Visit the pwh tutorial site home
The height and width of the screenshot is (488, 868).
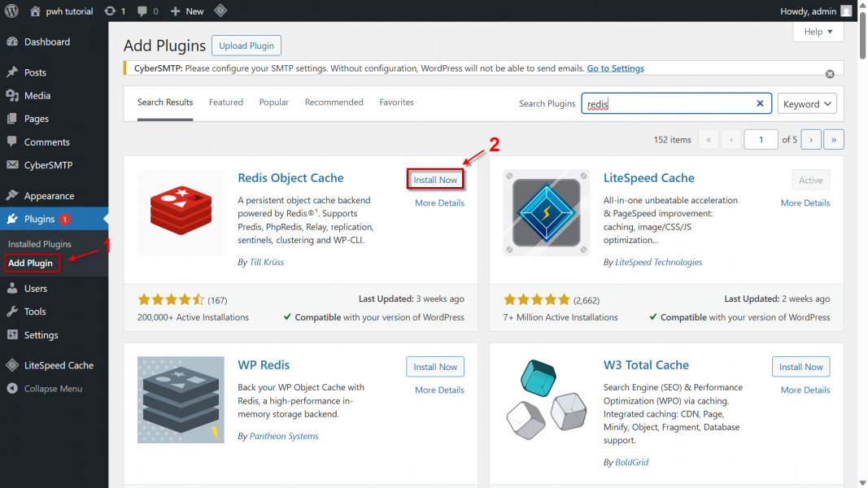(62, 11)
